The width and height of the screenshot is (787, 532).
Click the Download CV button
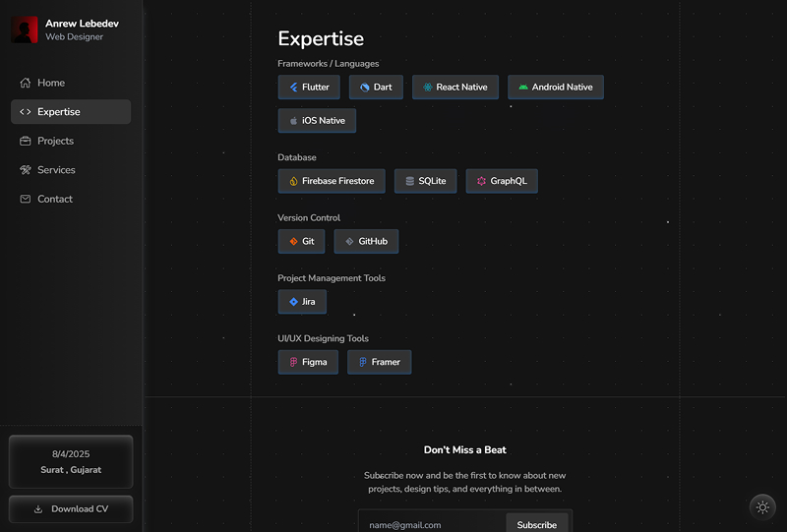coord(71,509)
